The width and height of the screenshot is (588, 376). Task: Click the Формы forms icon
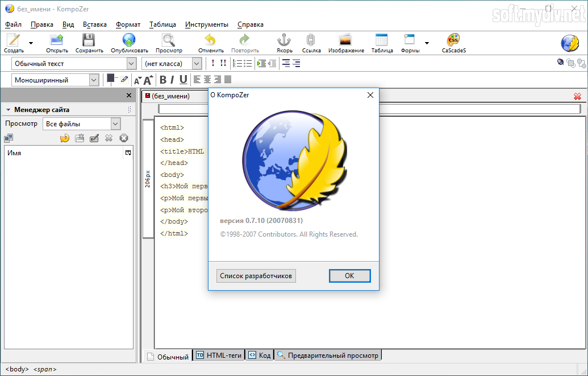[x=409, y=40]
